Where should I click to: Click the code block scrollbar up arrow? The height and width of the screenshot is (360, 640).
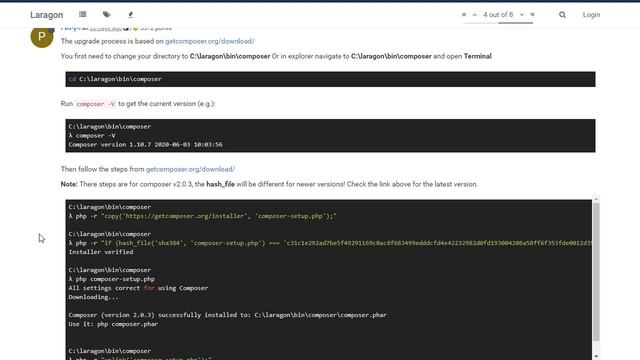click(596, 199)
